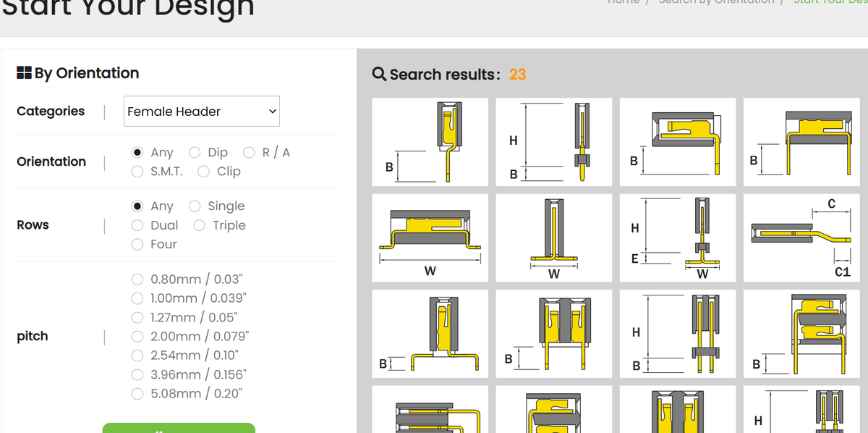Click the By Orientation heading
Image resolution: width=868 pixels, height=433 pixels.
tap(86, 73)
